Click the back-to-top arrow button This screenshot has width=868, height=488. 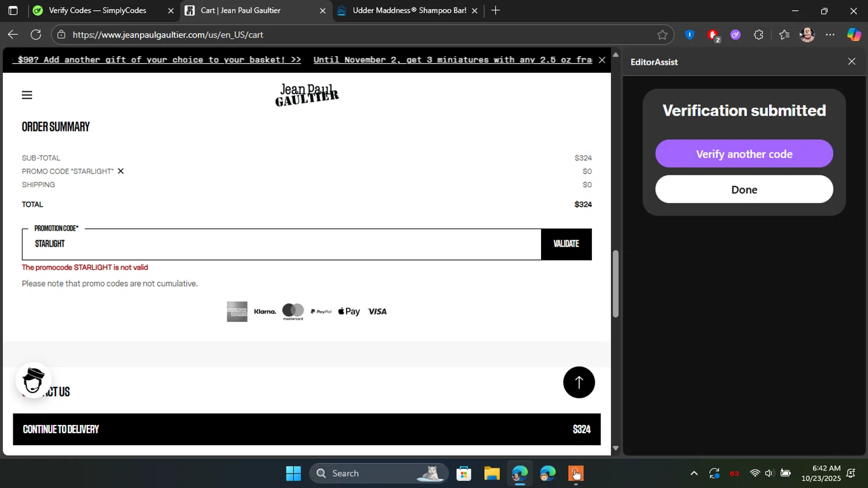579,382
